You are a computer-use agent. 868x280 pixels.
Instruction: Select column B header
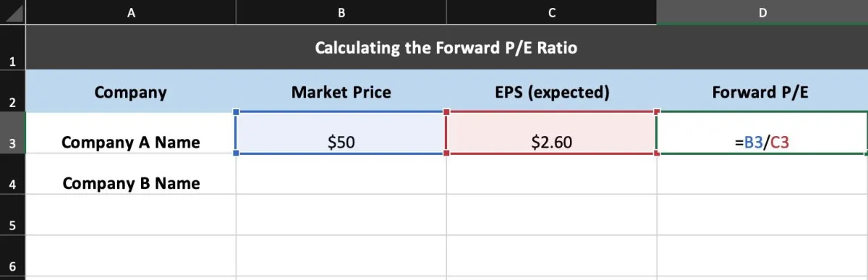coord(341,12)
